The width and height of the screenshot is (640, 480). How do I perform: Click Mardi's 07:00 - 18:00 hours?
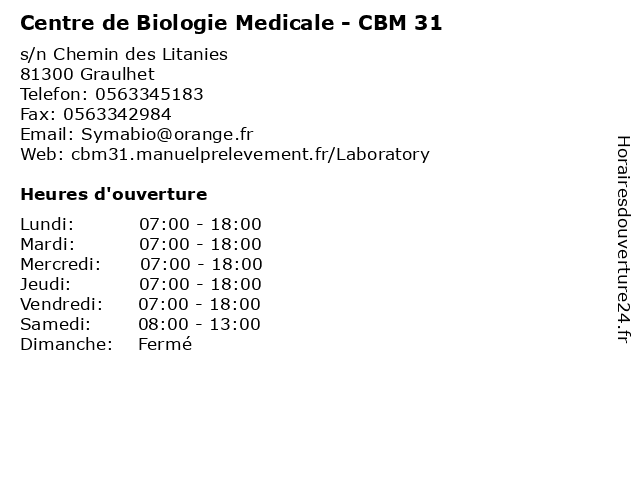200,244
